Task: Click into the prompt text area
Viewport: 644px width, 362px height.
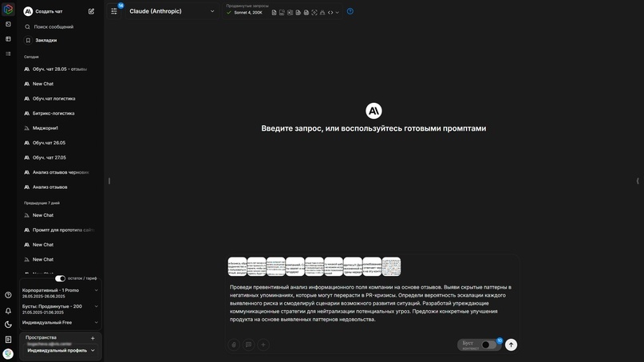Action: 372,303
